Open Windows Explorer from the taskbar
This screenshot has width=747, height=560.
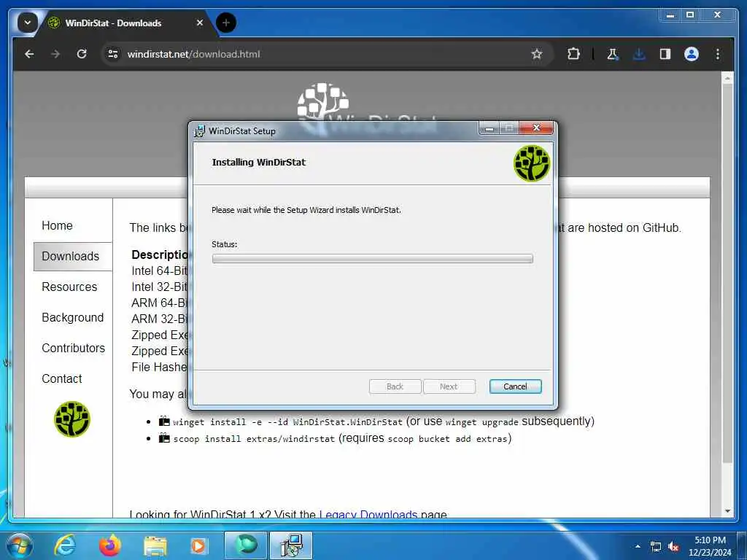[x=155, y=546]
